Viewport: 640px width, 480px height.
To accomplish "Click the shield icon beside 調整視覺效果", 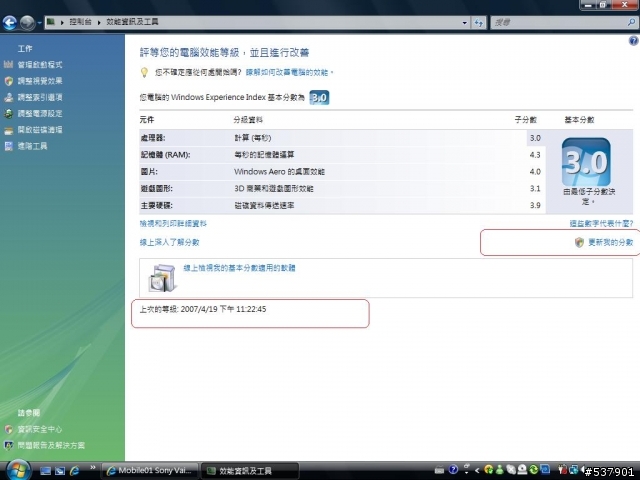I will click(x=9, y=81).
